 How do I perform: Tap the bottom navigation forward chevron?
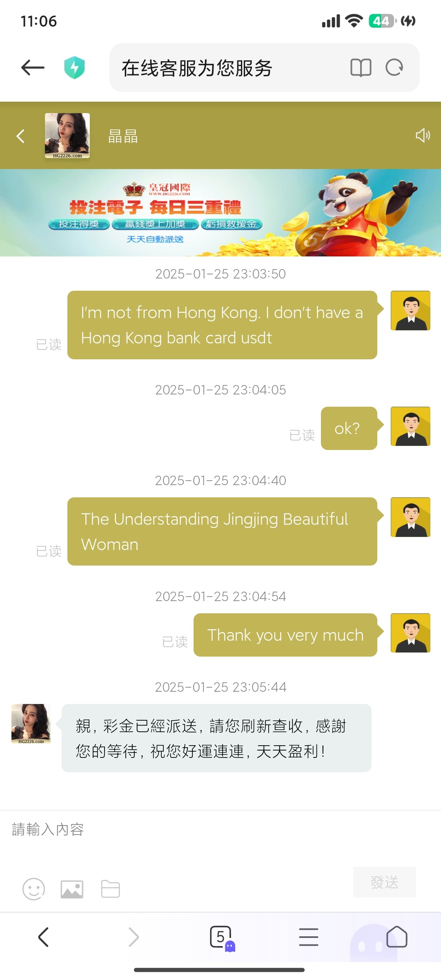coord(134,937)
